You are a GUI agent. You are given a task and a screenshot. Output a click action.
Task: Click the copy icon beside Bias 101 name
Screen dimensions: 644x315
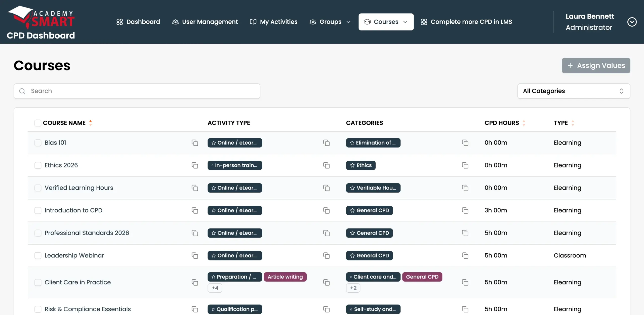tap(195, 143)
